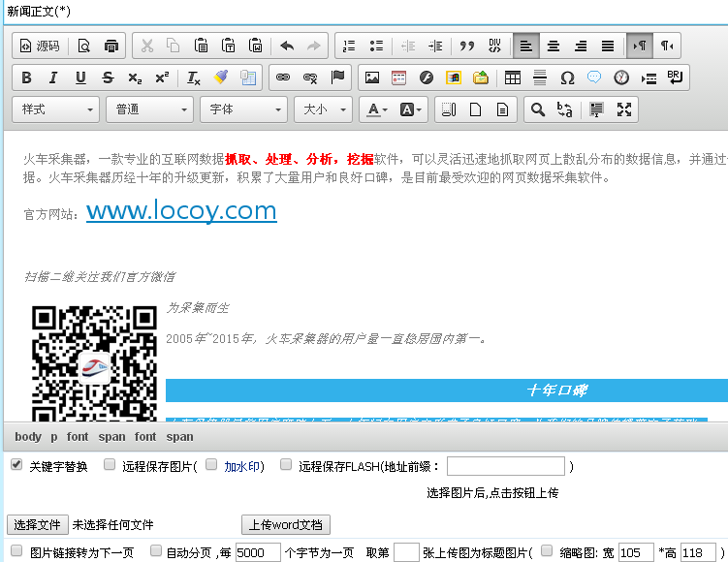
Task: Click the paste as plain text icon
Action: [229, 46]
